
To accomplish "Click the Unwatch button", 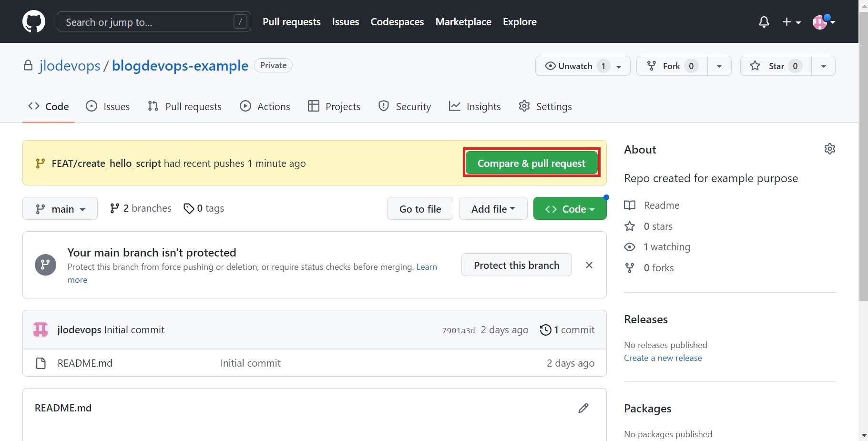I will (583, 66).
